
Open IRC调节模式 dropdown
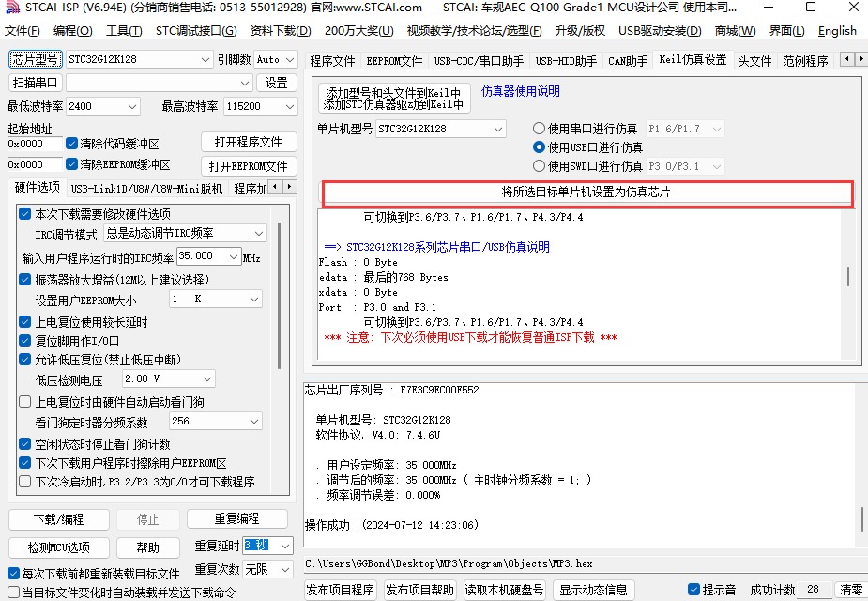click(x=185, y=233)
